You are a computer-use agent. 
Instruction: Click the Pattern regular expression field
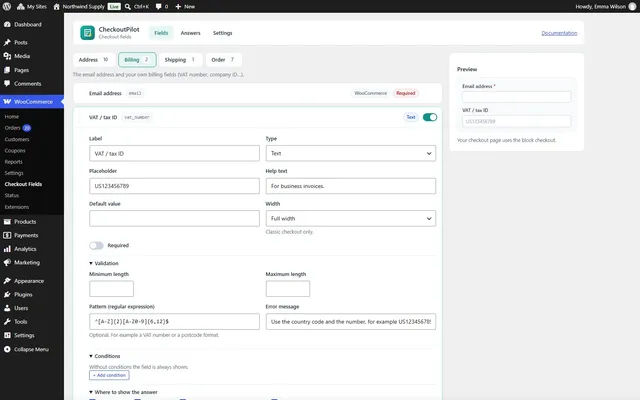click(174, 322)
